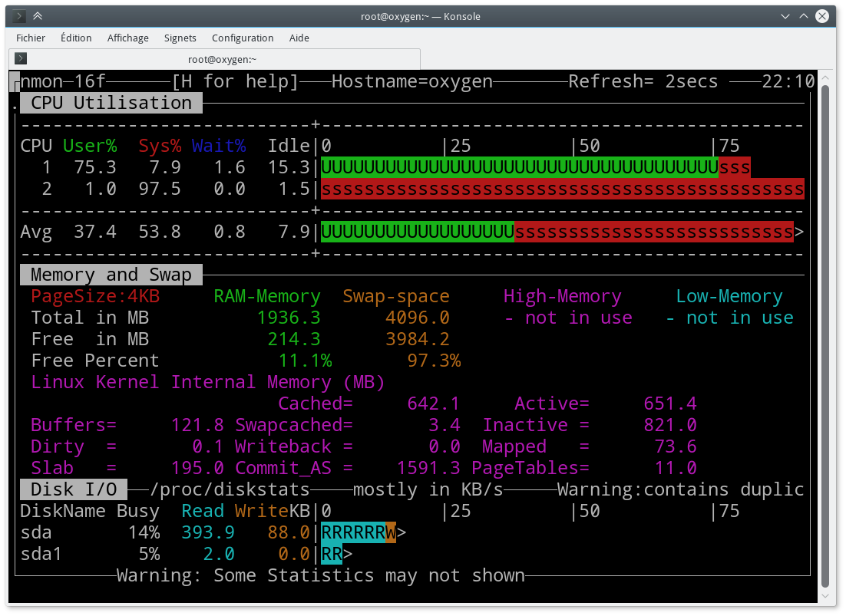The width and height of the screenshot is (846, 616).
Task: Click the scrollbar down arrow
Action: (825, 595)
